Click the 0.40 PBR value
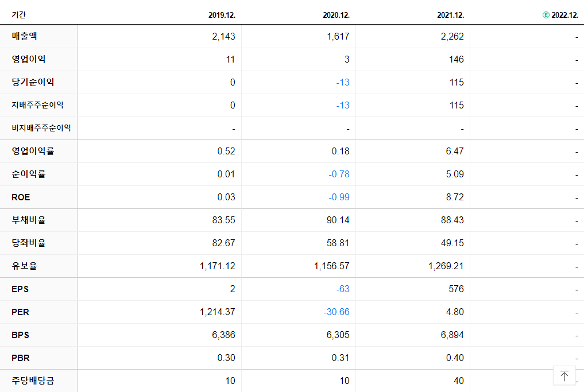Viewport: 584px width, 392px height. pyautogui.click(x=455, y=358)
